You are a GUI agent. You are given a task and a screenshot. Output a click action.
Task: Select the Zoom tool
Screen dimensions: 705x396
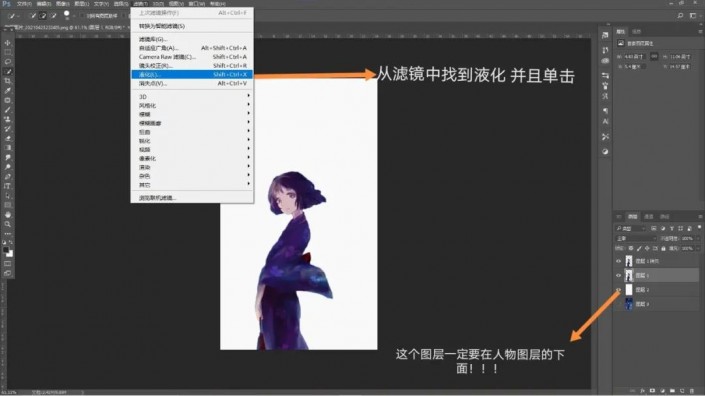(8, 224)
